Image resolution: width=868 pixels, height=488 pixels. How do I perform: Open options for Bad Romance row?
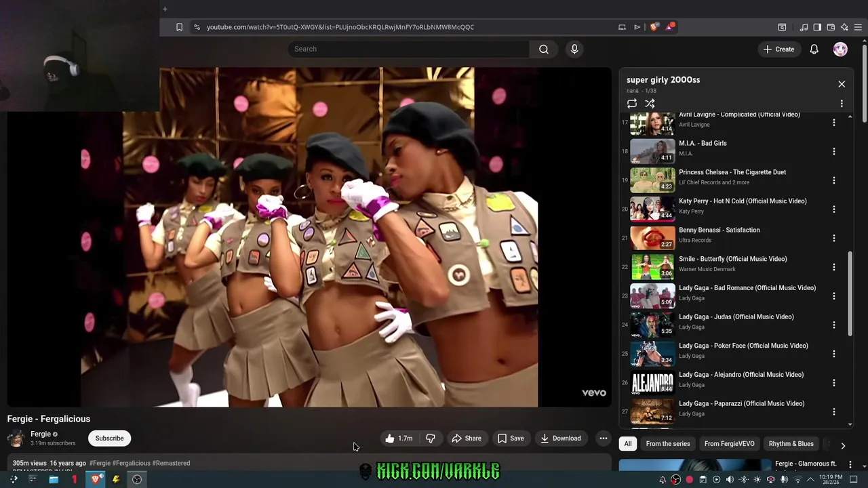coord(834,296)
